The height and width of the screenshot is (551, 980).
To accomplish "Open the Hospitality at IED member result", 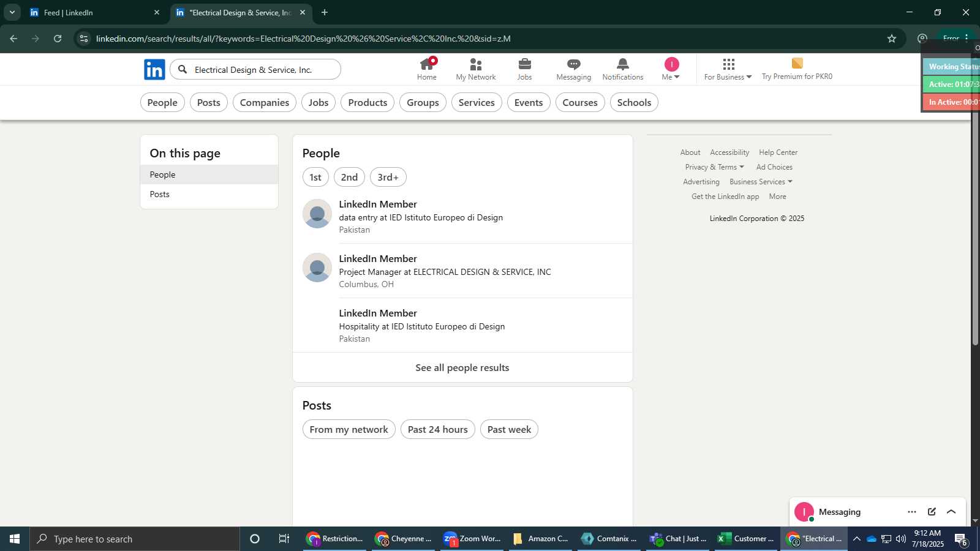I will click(378, 313).
